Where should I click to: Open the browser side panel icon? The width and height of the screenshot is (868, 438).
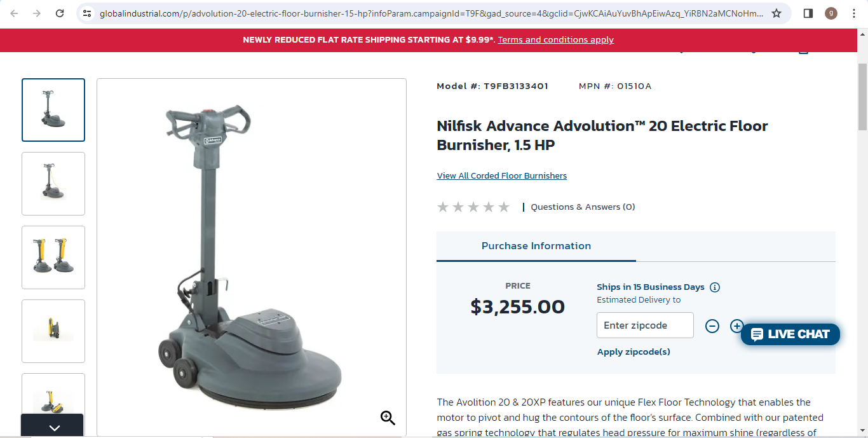(808, 13)
